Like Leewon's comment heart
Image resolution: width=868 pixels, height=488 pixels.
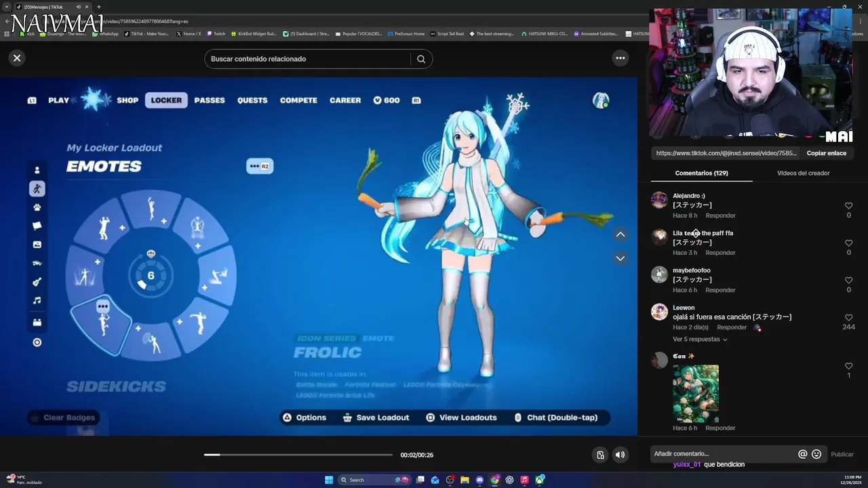pos(848,318)
